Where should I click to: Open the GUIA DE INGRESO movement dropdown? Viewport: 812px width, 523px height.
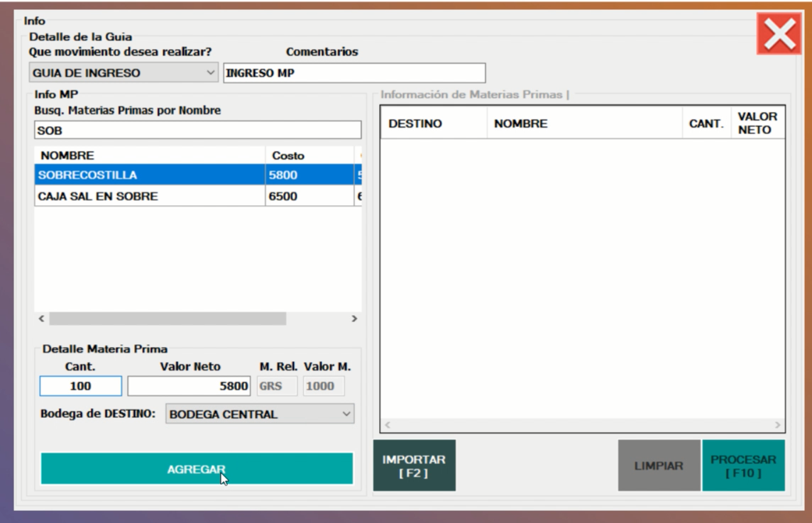click(x=124, y=73)
